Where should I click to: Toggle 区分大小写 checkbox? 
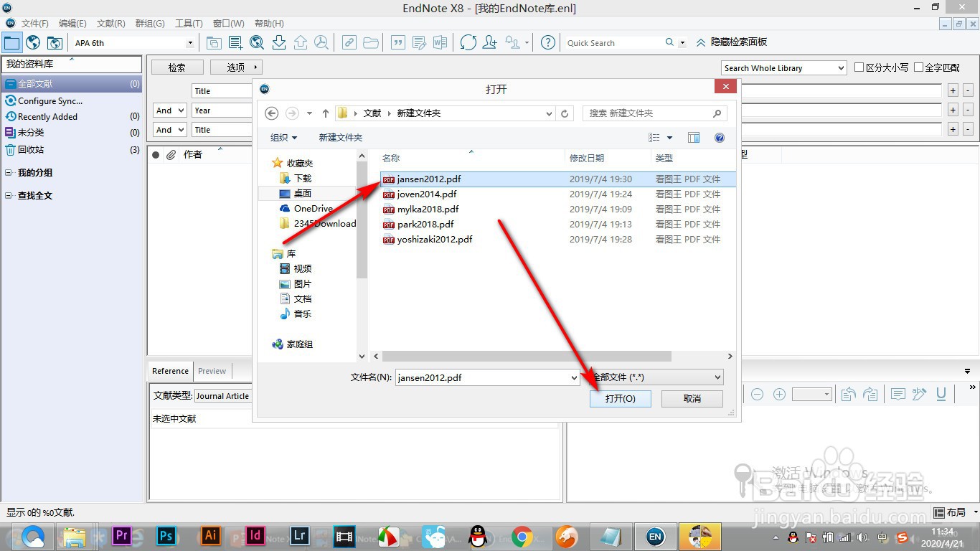click(859, 67)
